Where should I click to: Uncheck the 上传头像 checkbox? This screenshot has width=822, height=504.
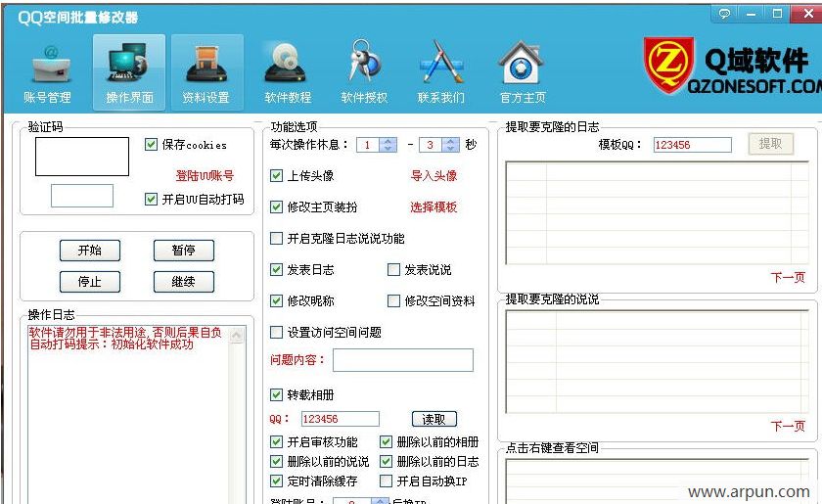[x=277, y=176]
